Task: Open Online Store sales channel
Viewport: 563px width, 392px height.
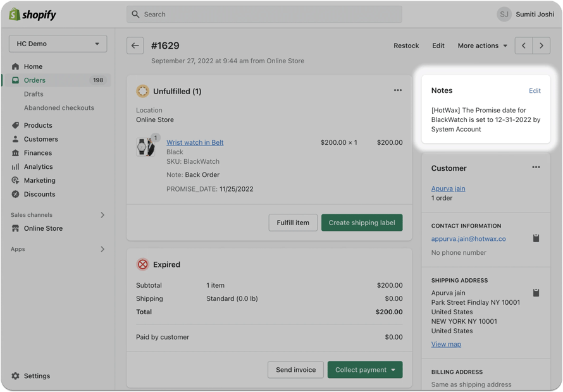Action: click(43, 228)
